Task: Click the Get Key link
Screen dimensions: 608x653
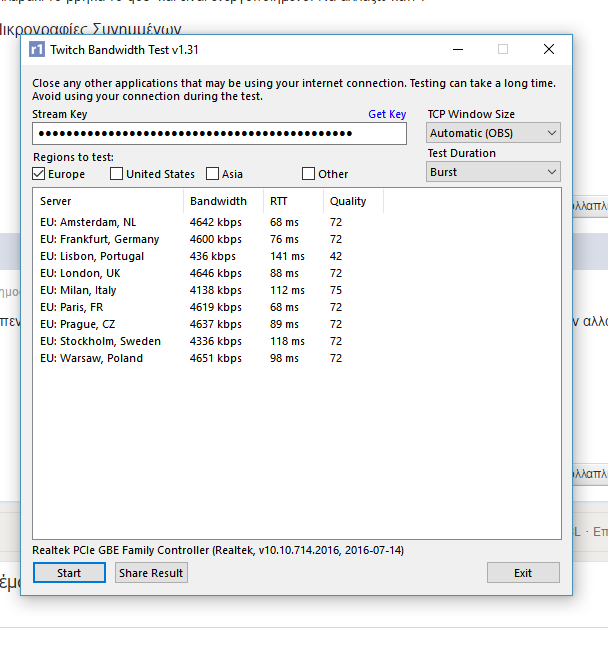Action: [x=387, y=114]
